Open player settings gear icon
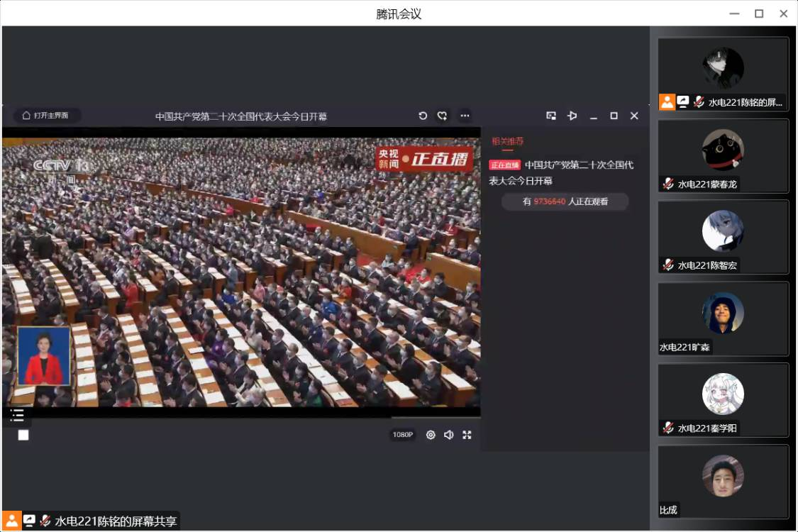This screenshot has width=798, height=532. pyautogui.click(x=431, y=435)
